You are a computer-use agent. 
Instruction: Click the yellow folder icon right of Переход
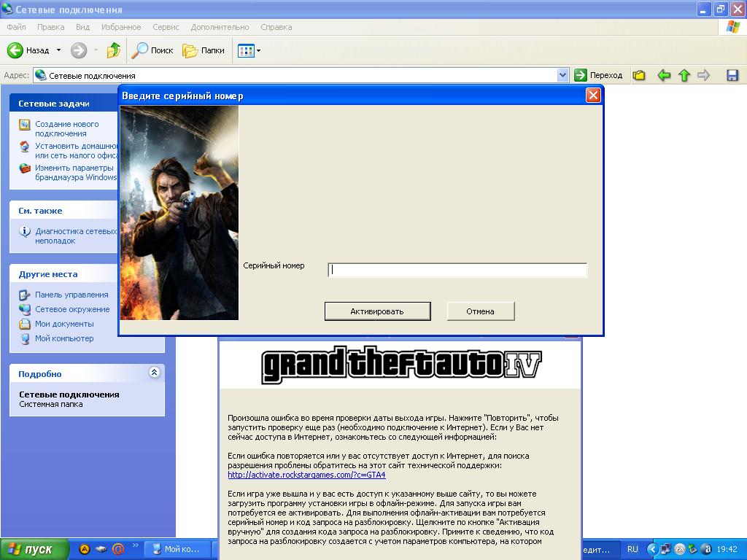639,75
